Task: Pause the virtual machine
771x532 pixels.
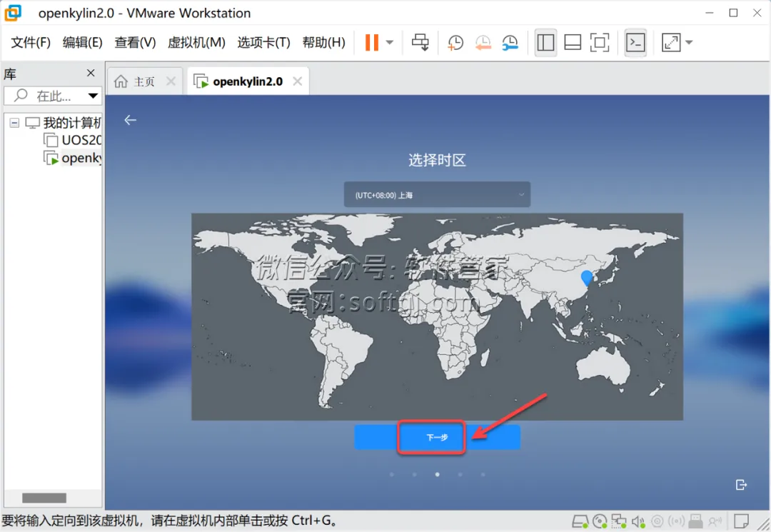Action: click(372, 42)
